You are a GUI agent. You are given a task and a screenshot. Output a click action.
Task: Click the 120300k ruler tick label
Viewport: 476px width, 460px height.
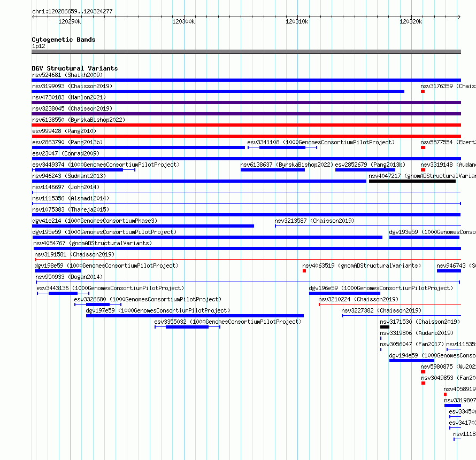tap(183, 21)
